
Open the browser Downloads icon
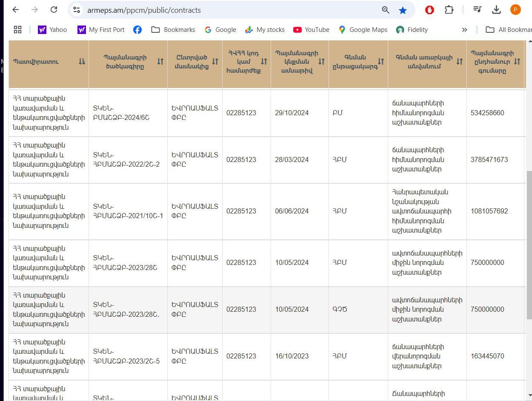(x=496, y=10)
